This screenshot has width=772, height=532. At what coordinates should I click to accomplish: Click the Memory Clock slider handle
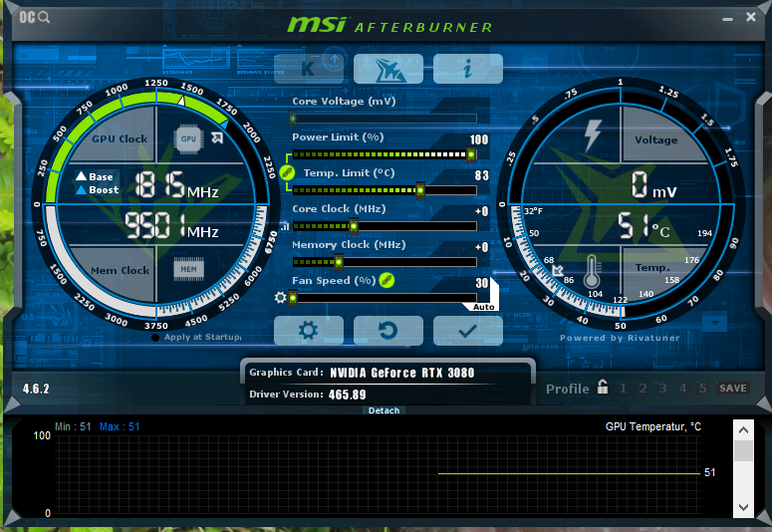point(339,262)
